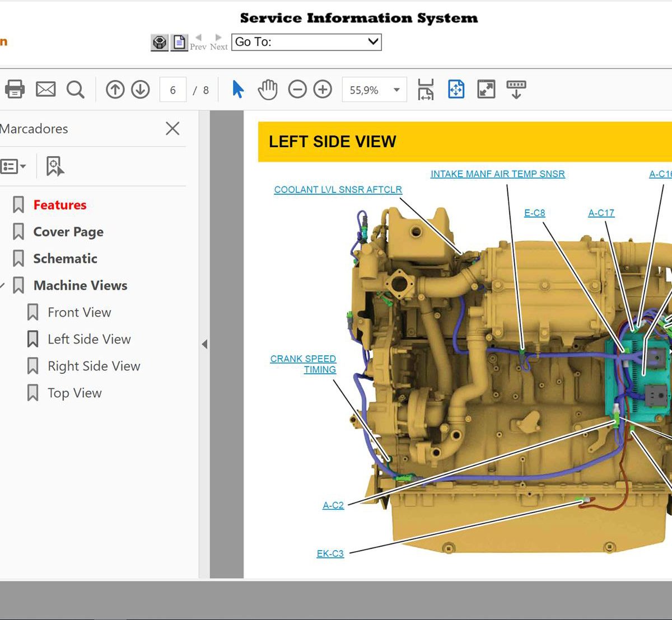Screen dimensions: 672x620
Task: Open the CRANK SPEED TIMING link
Action: (x=303, y=364)
